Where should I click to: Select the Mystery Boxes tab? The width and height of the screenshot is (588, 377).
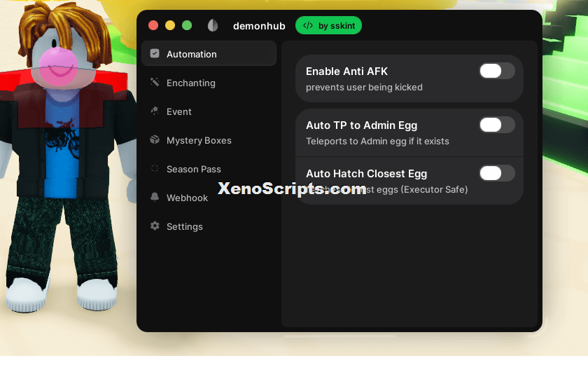(209, 140)
